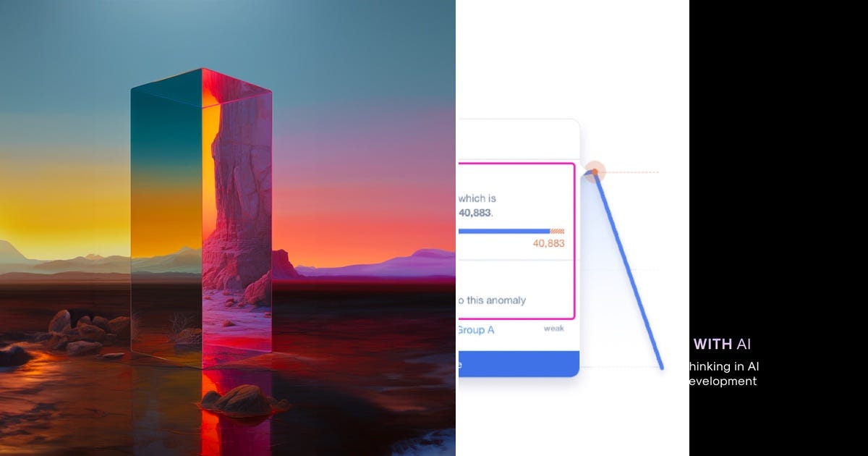Open the Group A link
Image resolution: width=868 pixels, height=456 pixels.
click(x=476, y=330)
